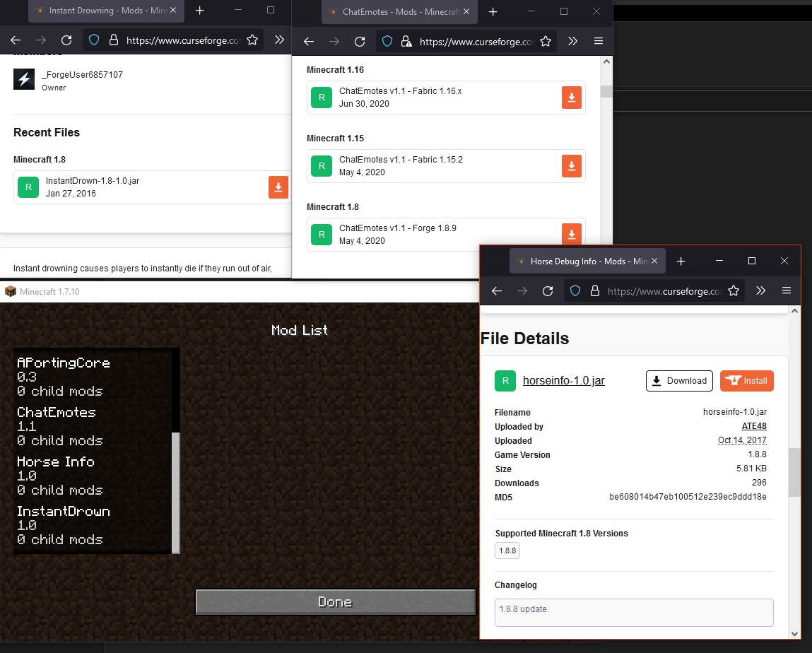The image size is (812, 653).
Task: Click the Changelog text box
Action: [634, 613]
